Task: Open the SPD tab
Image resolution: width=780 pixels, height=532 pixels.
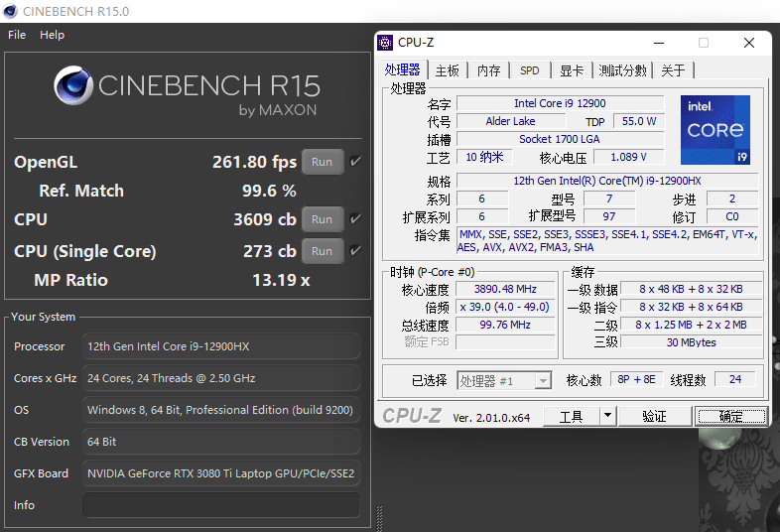Action: pos(530,70)
